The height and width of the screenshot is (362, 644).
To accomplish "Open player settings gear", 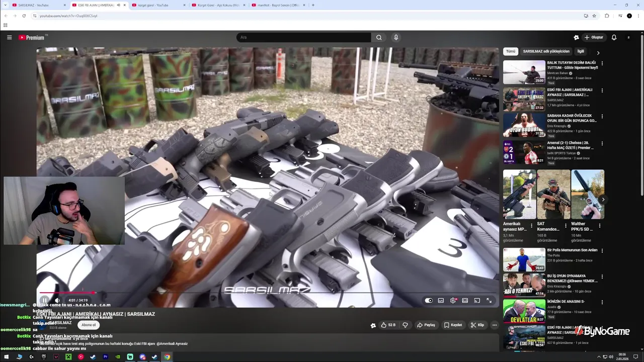I will point(453,300).
